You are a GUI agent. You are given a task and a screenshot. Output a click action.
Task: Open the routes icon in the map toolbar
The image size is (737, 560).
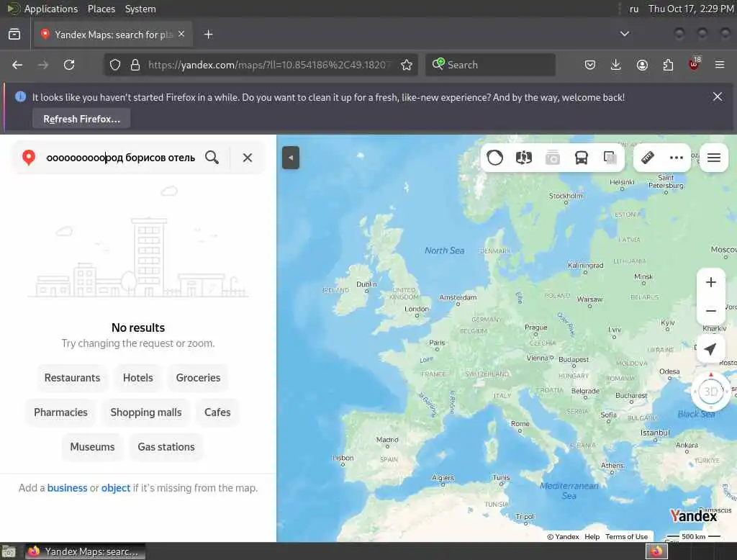coord(524,158)
